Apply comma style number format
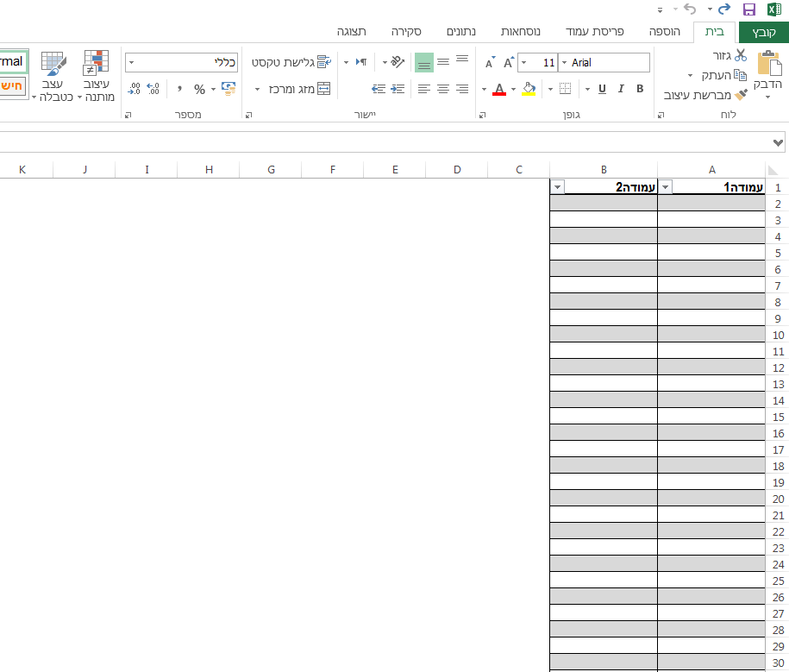The width and height of the screenshot is (789, 672). (x=179, y=89)
